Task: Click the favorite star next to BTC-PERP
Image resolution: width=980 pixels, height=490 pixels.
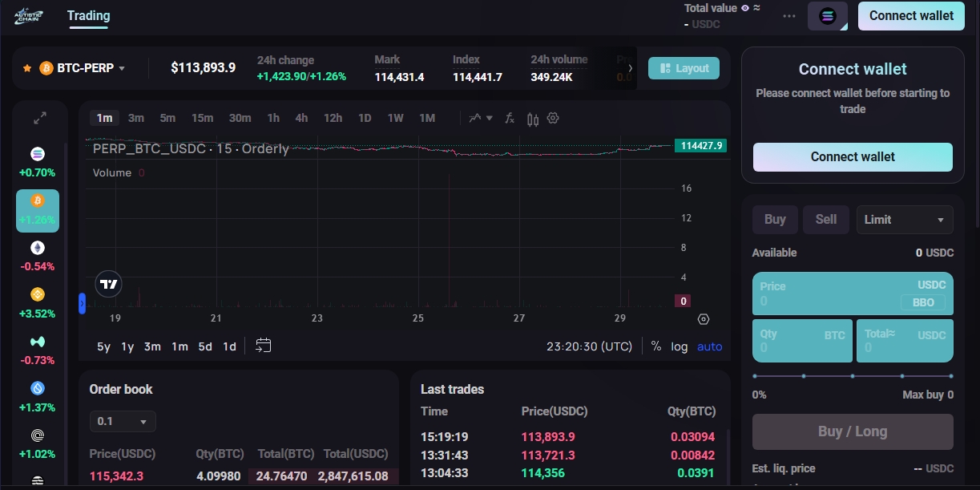Action: (x=27, y=68)
